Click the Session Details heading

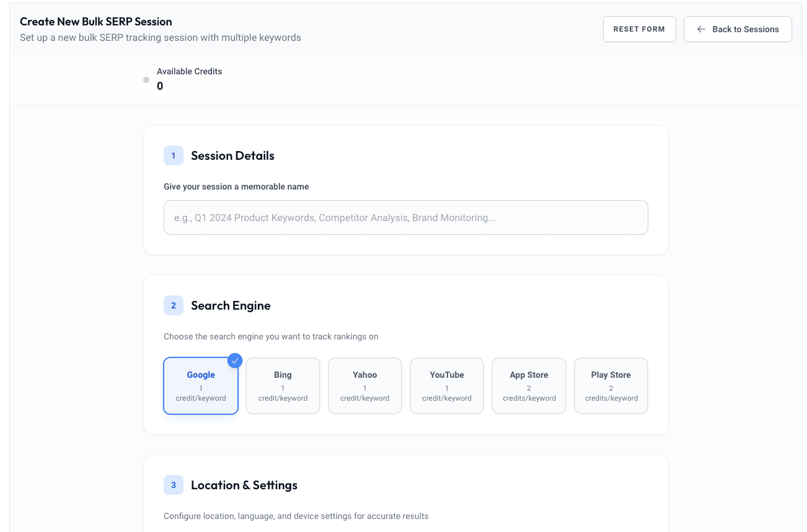point(232,155)
